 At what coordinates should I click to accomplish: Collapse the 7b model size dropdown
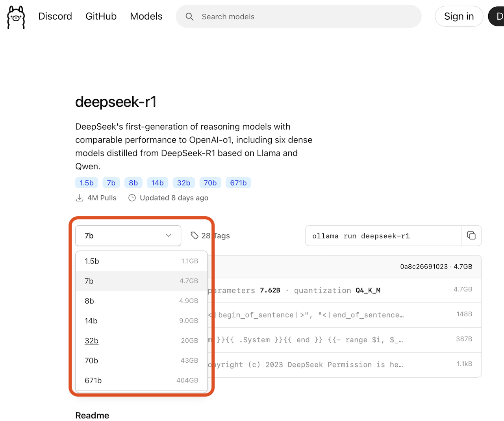coord(128,236)
